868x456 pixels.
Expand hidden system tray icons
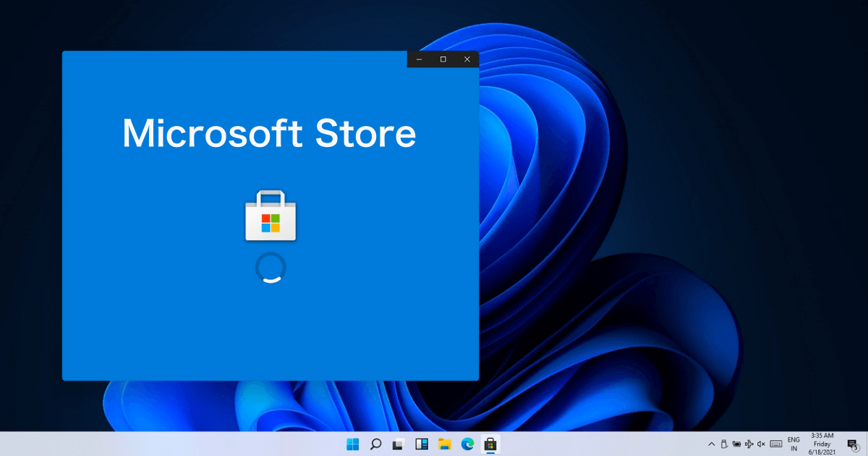coord(711,444)
